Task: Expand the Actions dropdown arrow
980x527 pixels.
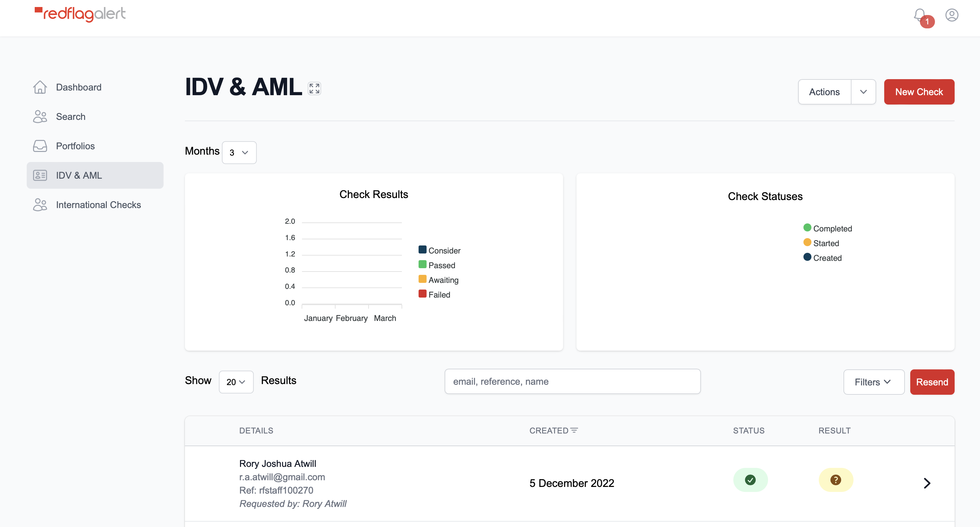Action: pos(863,92)
